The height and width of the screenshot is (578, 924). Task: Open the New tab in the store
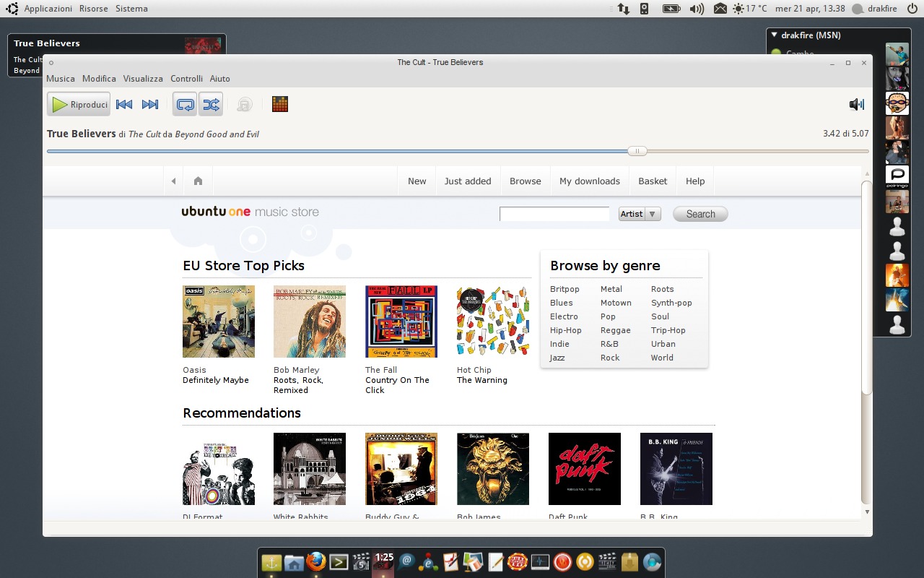tap(417, 181)
